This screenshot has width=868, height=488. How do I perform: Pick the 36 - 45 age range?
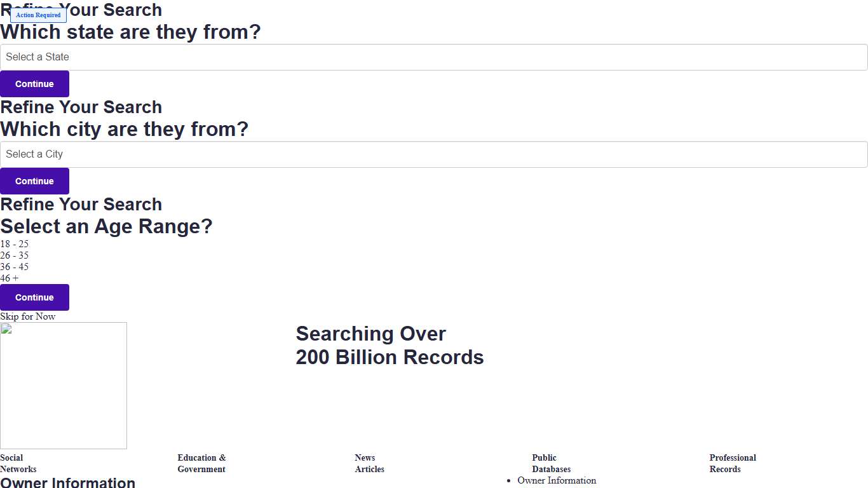click(x=15, y=267)
